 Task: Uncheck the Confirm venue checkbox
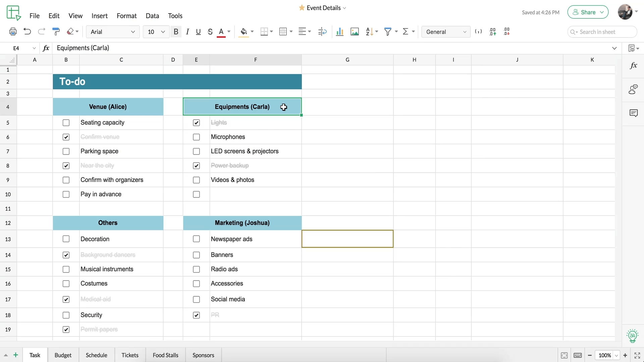66,137
